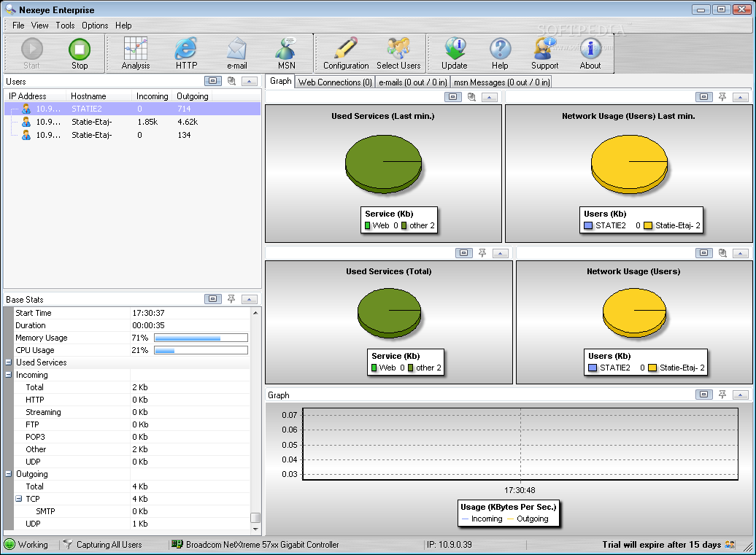Collapse the Incoming tree node
756x555 pixels.
click(x=8, y=375)
